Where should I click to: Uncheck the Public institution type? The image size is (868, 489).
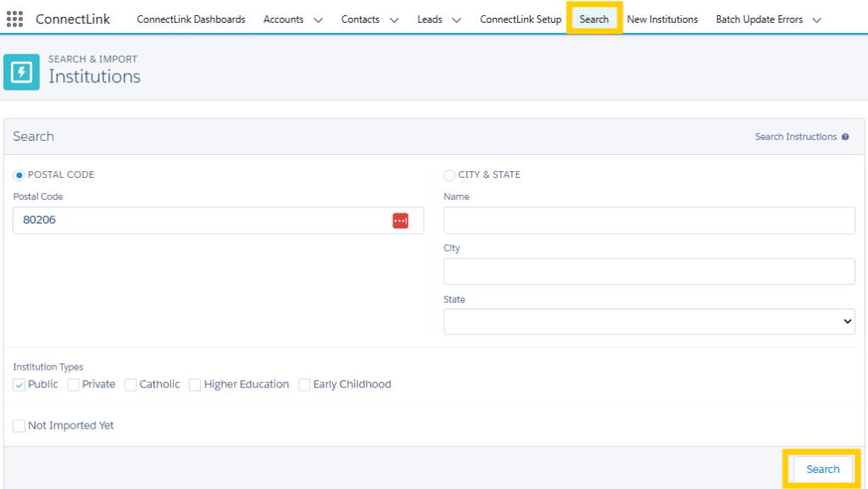[x=19, y=385]
